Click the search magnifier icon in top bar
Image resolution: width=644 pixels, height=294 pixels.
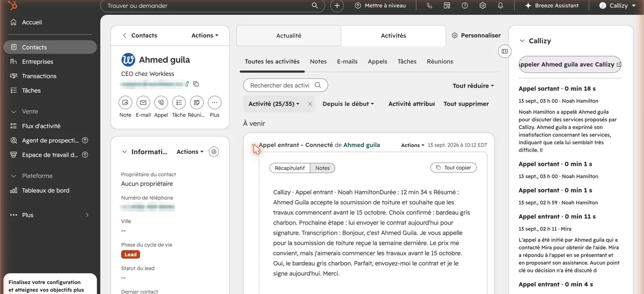pyautogui.click(x=315, y=6)
